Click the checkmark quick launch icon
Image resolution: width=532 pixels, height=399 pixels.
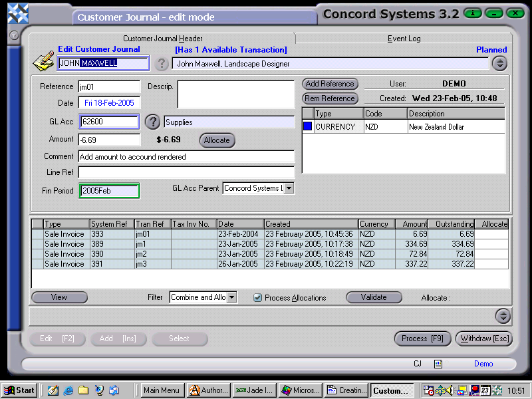pyautogui.click(x=51, y=390)
